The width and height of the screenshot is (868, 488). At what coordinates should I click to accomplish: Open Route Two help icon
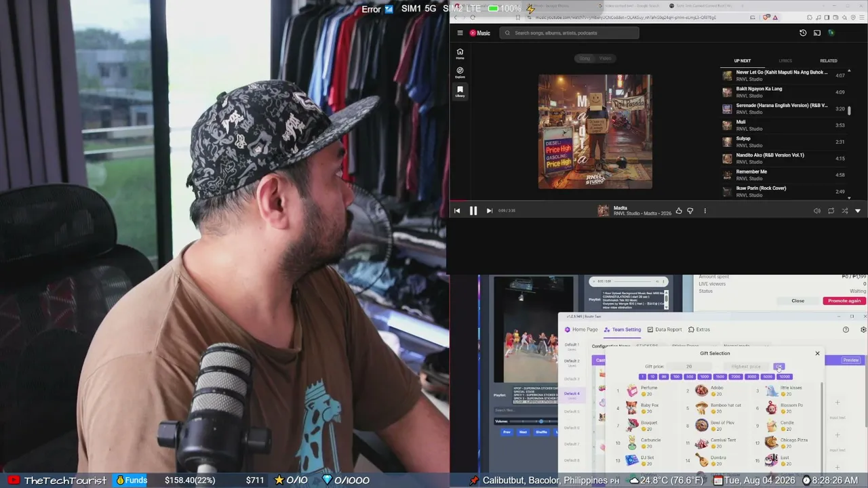click(846, 329)
